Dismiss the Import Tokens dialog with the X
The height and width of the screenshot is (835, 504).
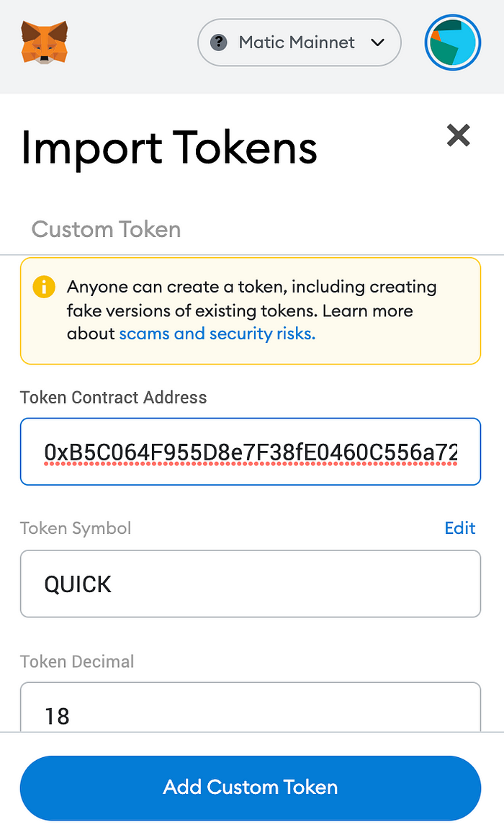458,135
